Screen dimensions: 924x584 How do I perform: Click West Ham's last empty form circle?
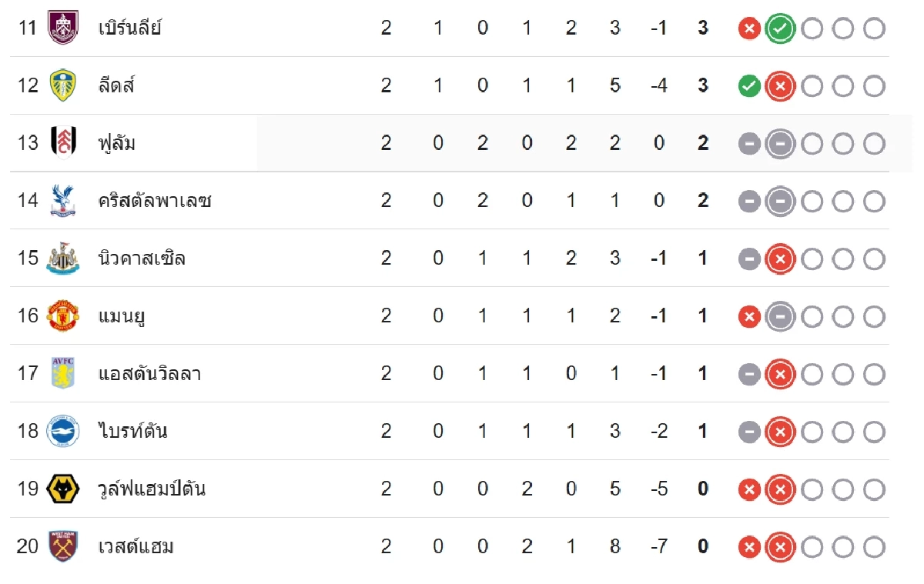874,548
